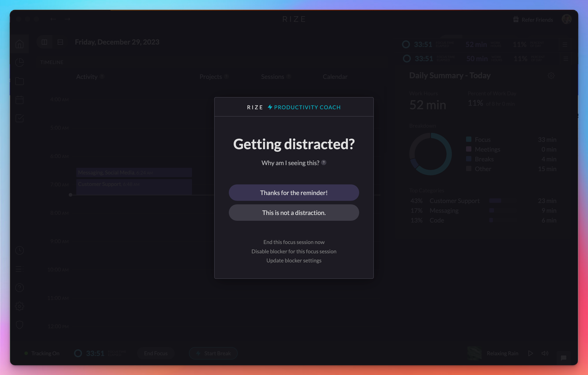Choose "This is not a distraction."

click(294, 213)
